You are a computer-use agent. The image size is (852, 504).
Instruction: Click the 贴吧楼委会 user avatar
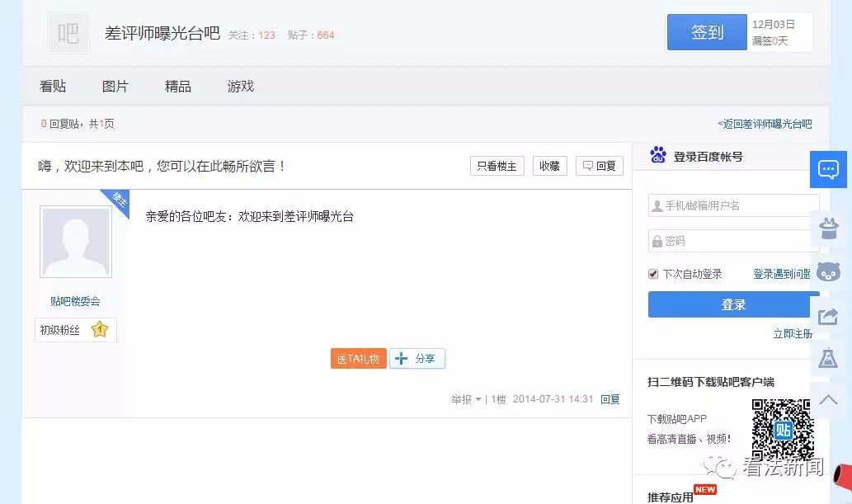76,242
